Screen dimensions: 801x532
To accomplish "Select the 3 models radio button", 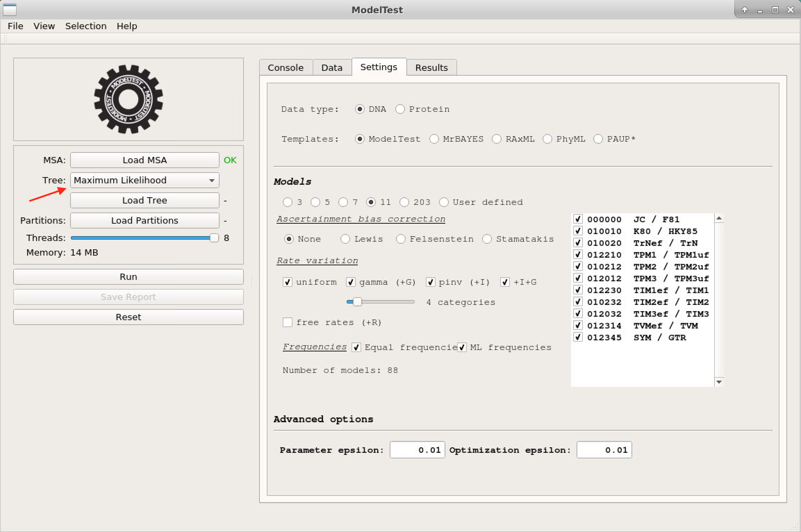I will tap(288, 202).
